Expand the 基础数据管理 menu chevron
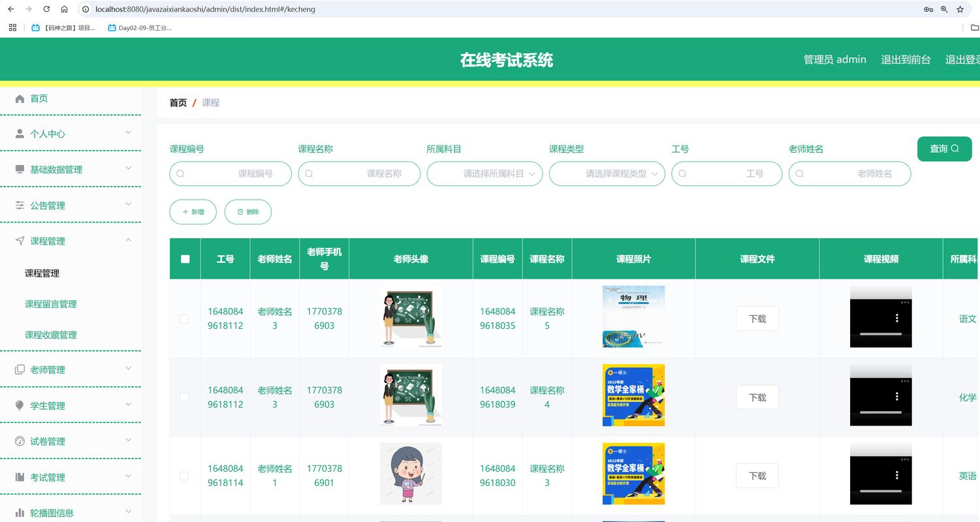Screen dimensions: 980x522 click(129, 168)
